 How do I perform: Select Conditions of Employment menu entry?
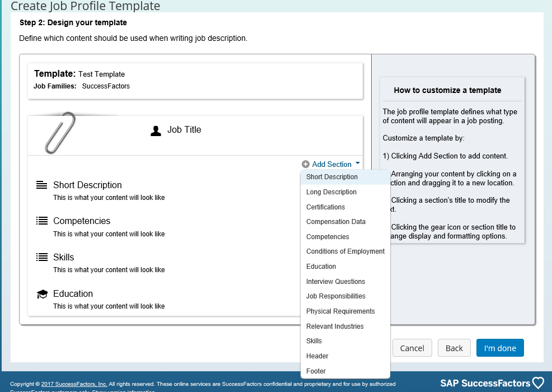345,251
